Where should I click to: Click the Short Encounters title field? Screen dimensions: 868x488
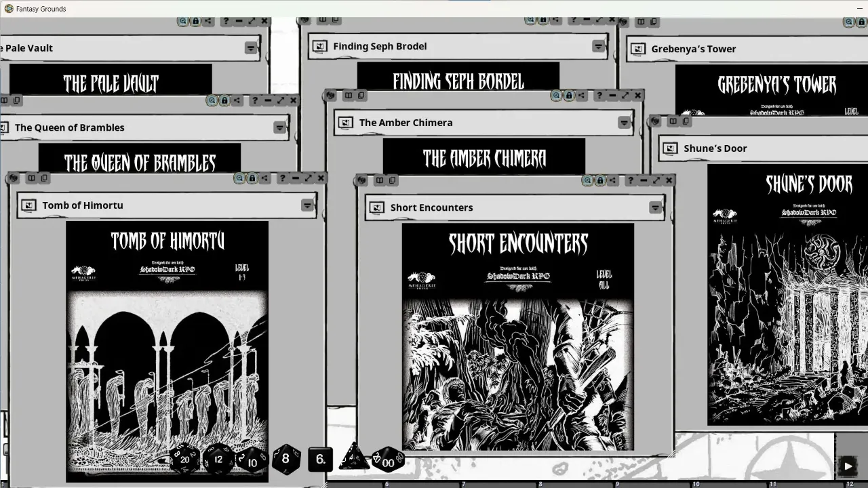(515, 207)
